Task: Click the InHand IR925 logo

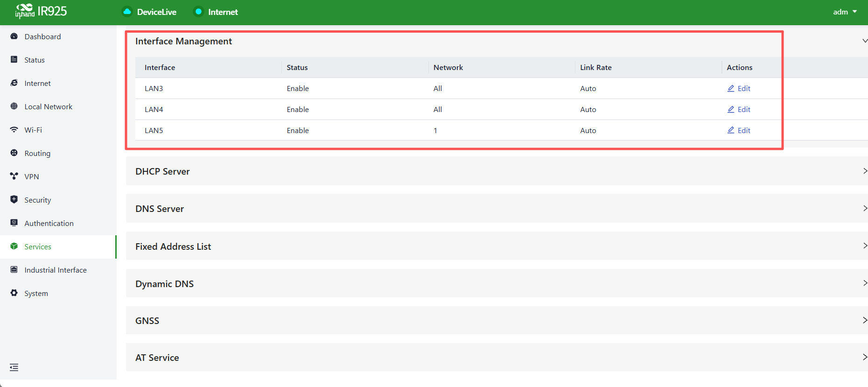Action: [x=41, y=11]
